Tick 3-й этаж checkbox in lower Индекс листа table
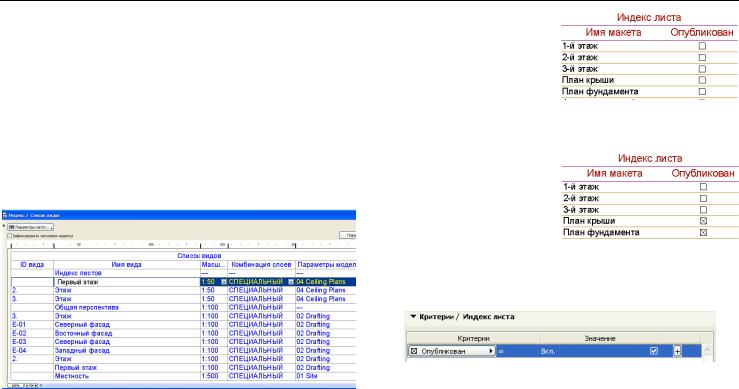Screen dimensions: 739x389 point(703,209)
